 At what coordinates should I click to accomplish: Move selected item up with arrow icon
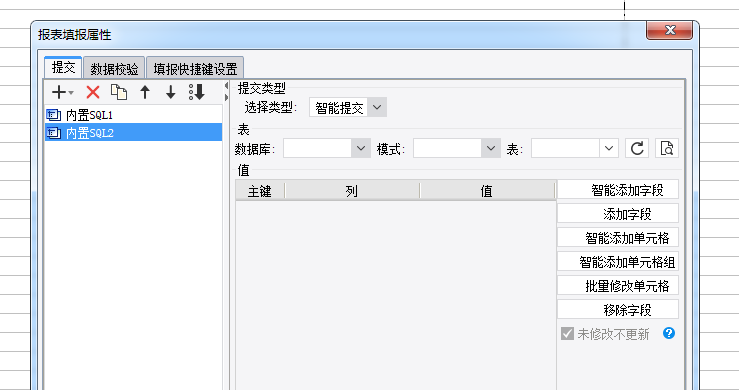click(x=145, y=92)
